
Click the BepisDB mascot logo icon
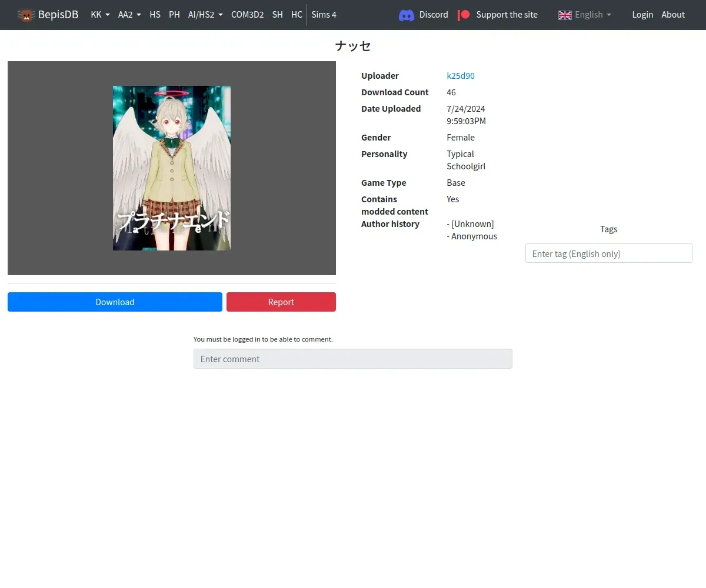pyautogui.click(x=26, y=15)
